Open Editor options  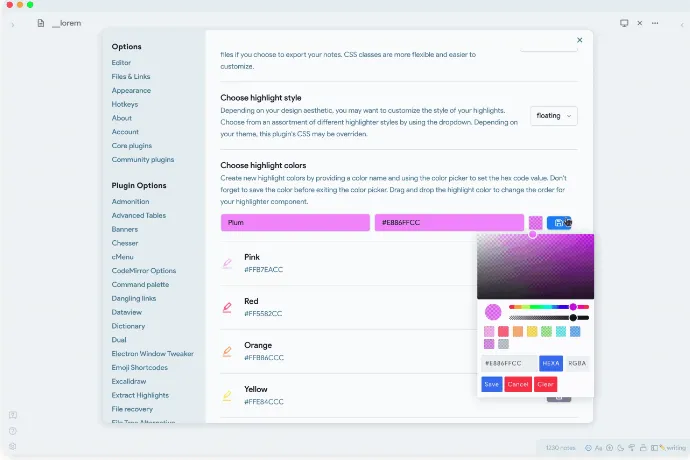coord(121,63)
